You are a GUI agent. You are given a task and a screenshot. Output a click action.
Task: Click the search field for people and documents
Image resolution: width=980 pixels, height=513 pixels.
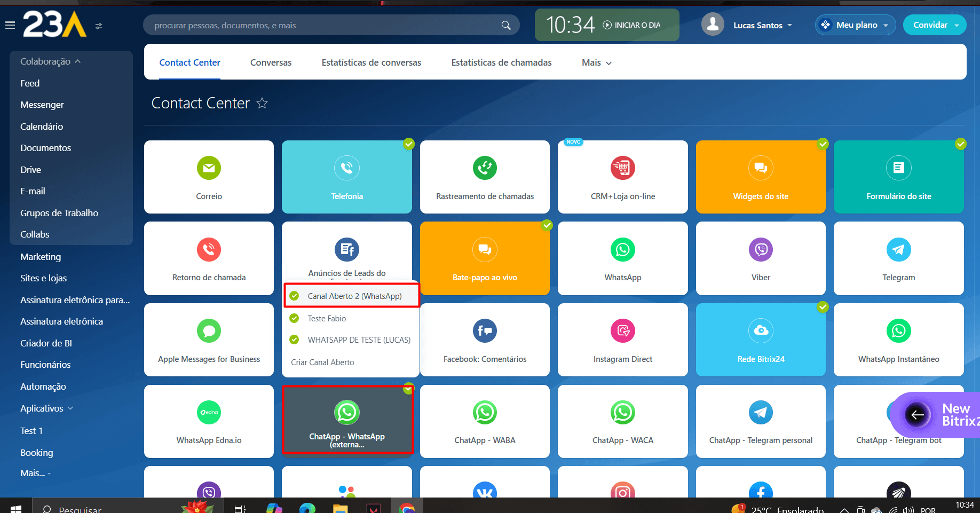(326, 25)
